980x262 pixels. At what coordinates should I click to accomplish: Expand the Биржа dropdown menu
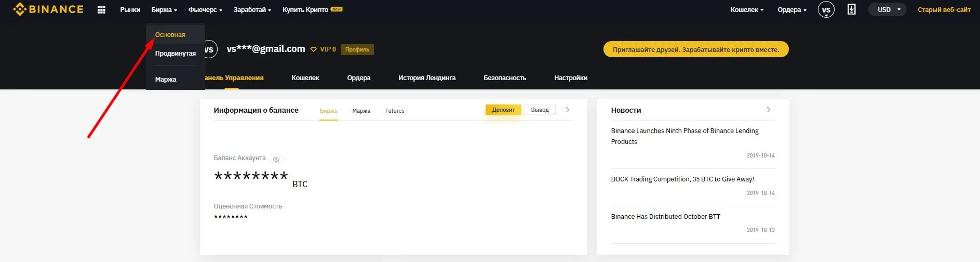click(164, 9)
